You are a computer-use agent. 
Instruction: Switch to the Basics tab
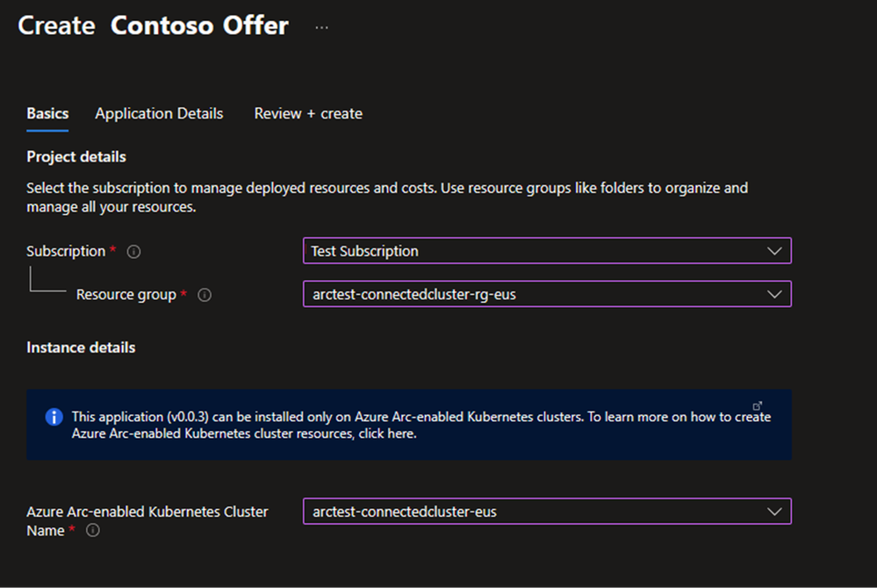47,114
